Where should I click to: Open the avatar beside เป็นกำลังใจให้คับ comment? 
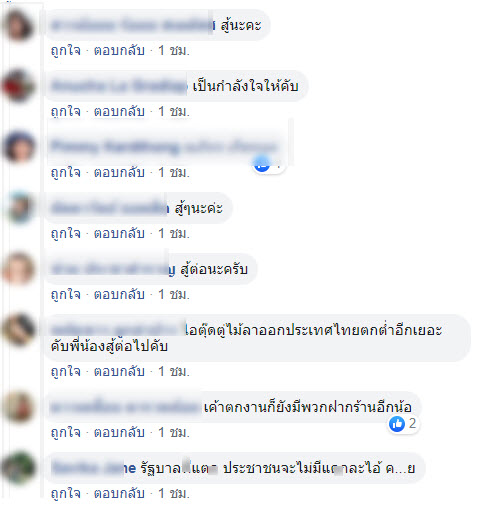coord(18,86)
